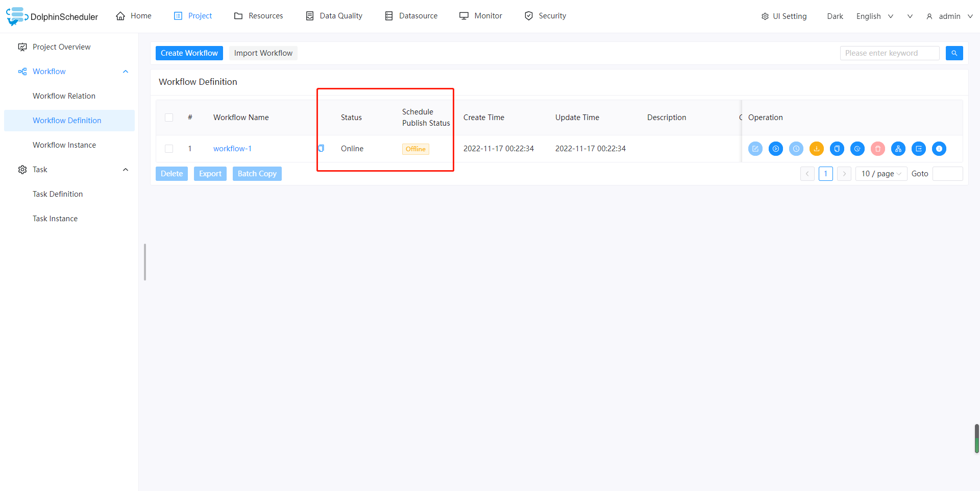Collapse the Workflow sidebar section chevron
The image size is (980, 491).
click(126, 72)
